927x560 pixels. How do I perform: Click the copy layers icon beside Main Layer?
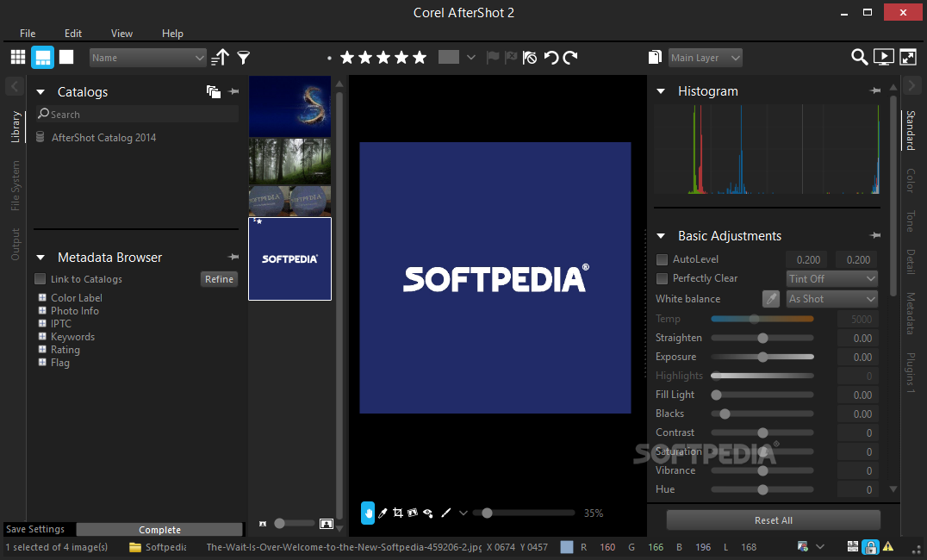655,57
